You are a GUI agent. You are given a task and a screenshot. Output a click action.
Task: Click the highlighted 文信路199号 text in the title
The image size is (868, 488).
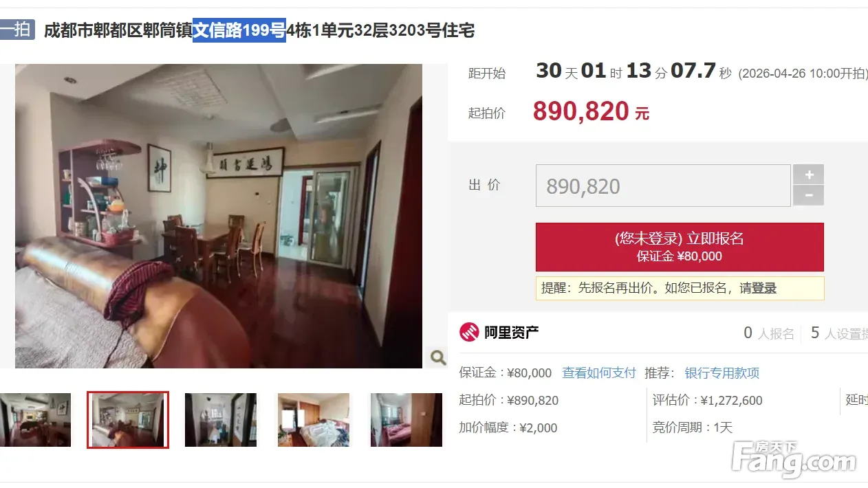click(239, 30)
